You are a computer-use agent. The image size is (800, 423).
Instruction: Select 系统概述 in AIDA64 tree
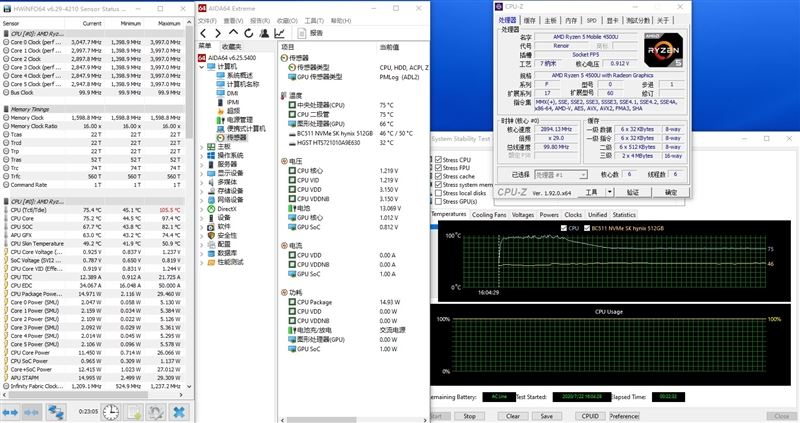(x=242, y=75)
